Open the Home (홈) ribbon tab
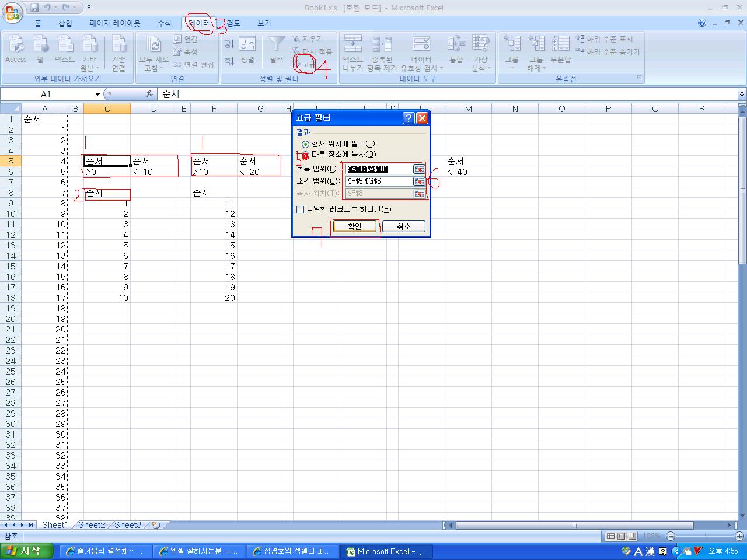747x560 pixels. [38, 23]
